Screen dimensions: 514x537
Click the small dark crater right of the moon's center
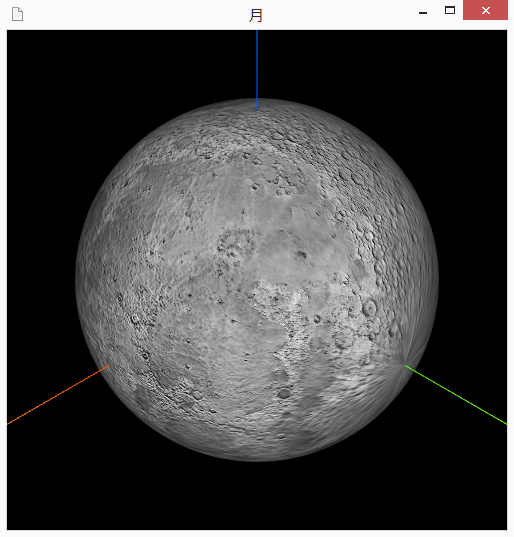(302, 254)
